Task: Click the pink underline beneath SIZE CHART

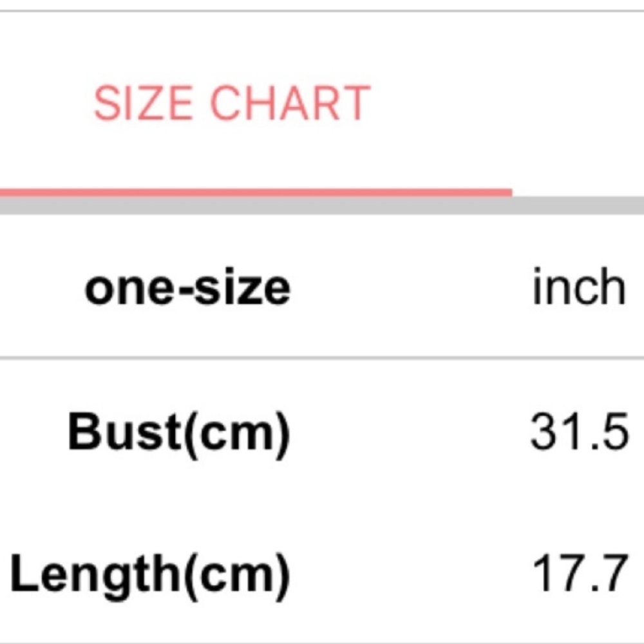Action: [x=258, y=192]
